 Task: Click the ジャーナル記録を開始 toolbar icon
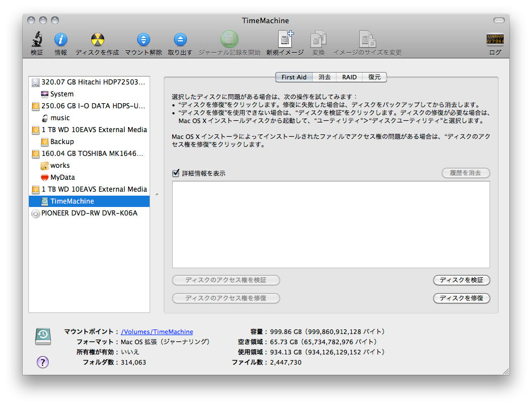click(229, 39)
